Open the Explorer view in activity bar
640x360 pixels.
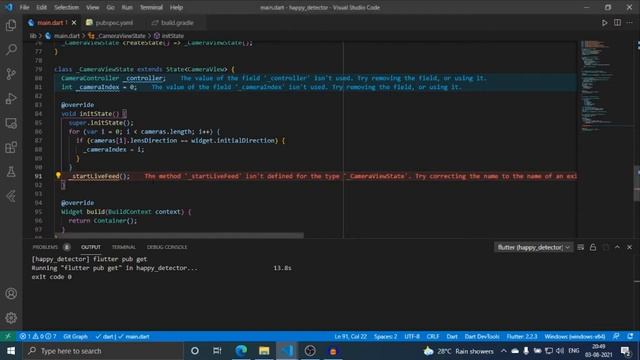[x=11, y=25]
